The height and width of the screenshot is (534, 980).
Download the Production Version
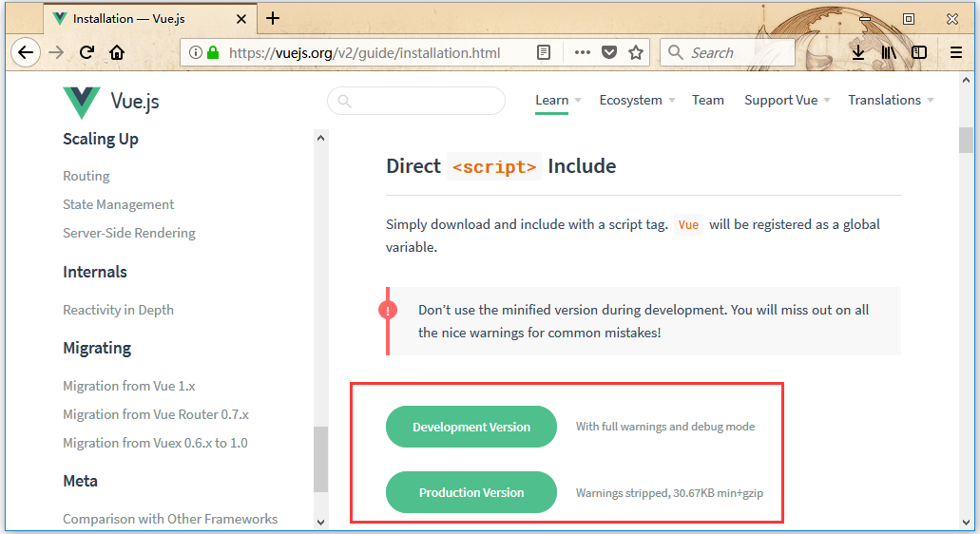[471, 492]
